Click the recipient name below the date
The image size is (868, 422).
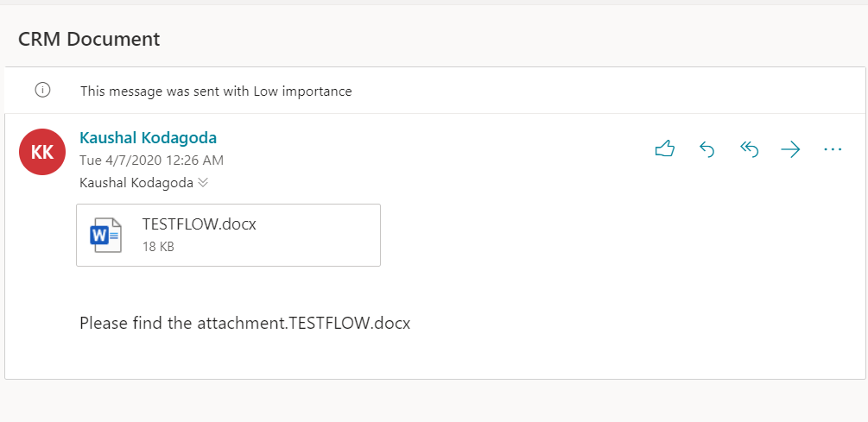tap(136, 183)
